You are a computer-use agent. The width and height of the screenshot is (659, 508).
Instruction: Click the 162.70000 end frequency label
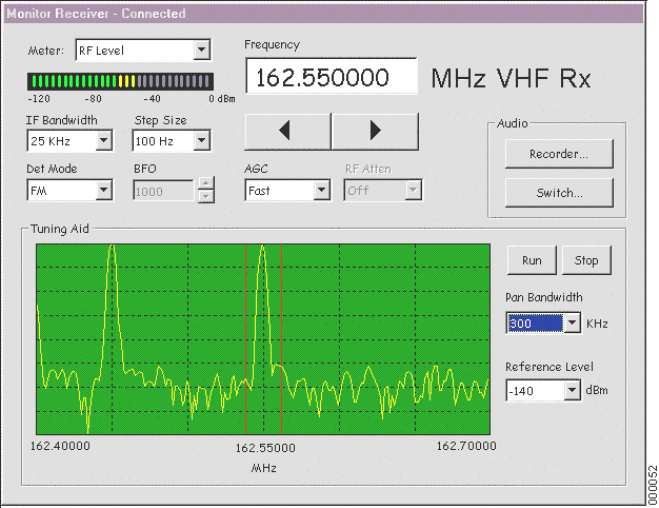tap(467, 446)
